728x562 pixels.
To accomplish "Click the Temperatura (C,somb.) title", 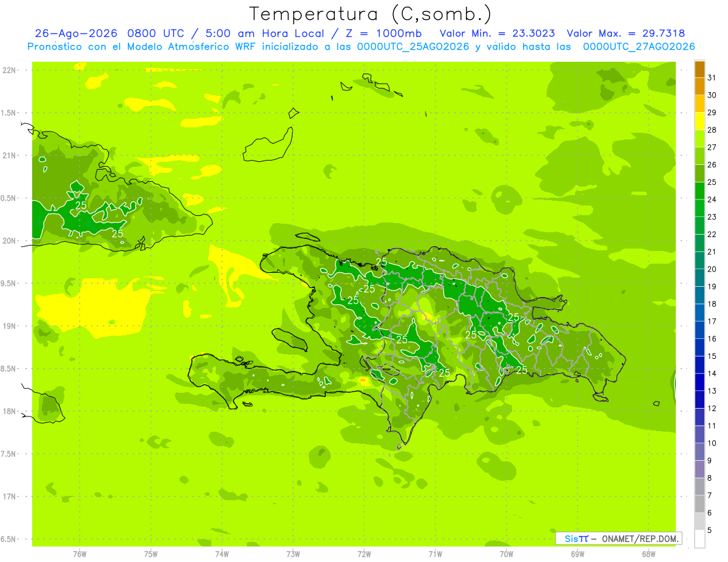I will point(371,14).
